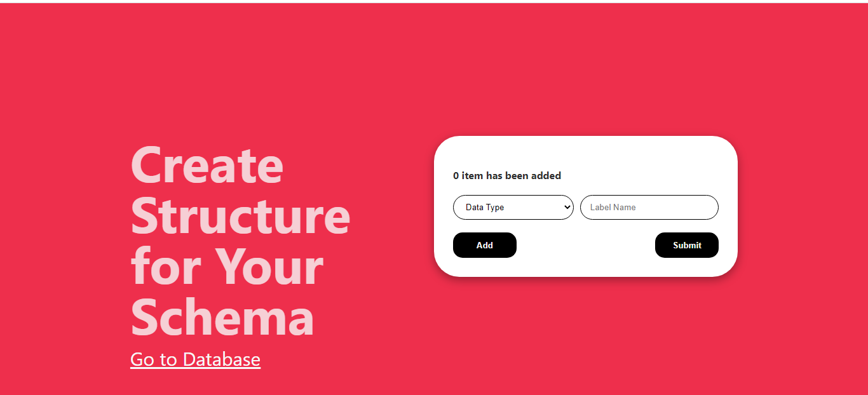Viewport: 868px width, 395px height.
Task: Focus the Label Name input field
Action: click(649, 207)
